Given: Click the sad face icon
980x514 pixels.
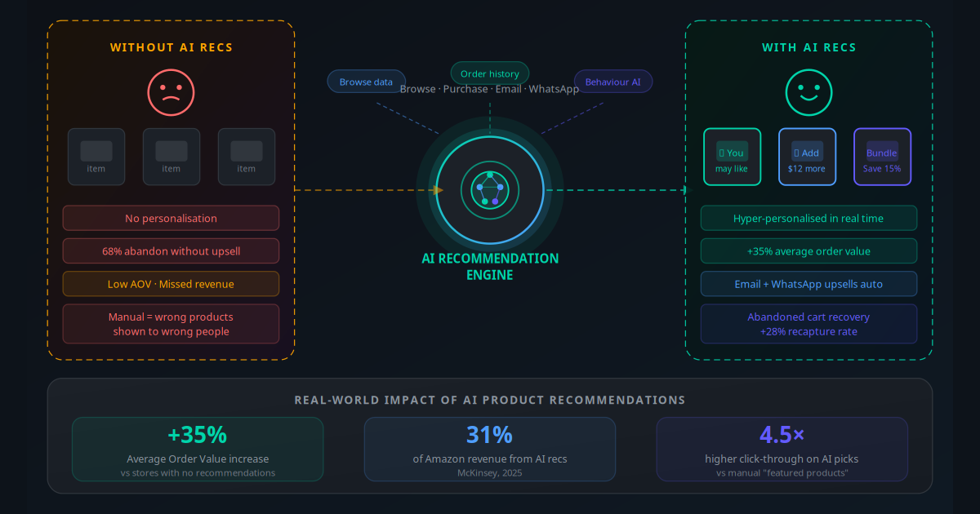Looking at the screenshot, I should click(x=171, y=91).
